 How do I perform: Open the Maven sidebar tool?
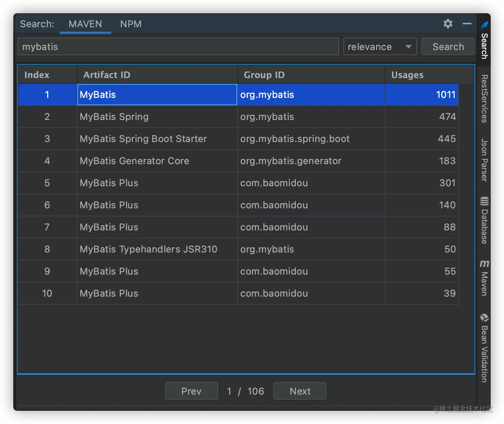coord(484,278)
